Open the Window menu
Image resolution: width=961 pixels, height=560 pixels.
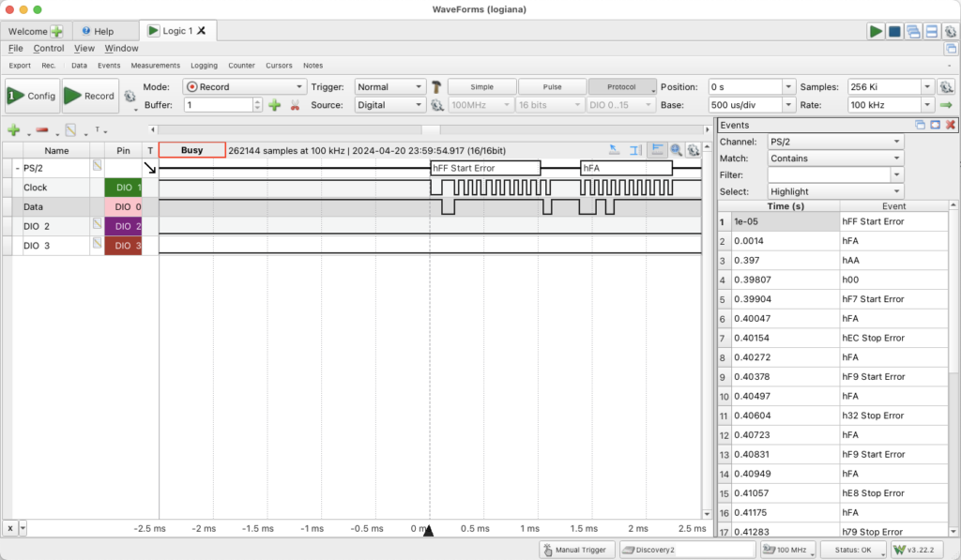click(x=121, y=49)
